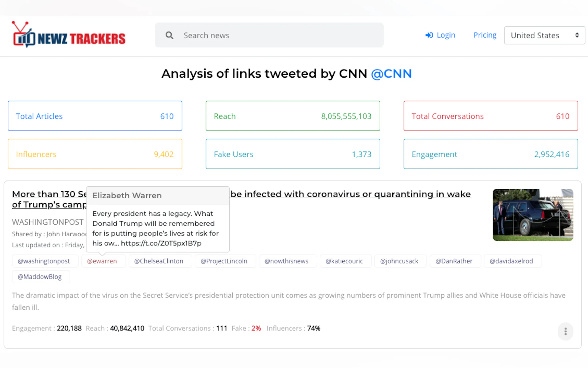Open the United States country dropdown
This screenshot has width=588, height=368.
pos(544,35)
